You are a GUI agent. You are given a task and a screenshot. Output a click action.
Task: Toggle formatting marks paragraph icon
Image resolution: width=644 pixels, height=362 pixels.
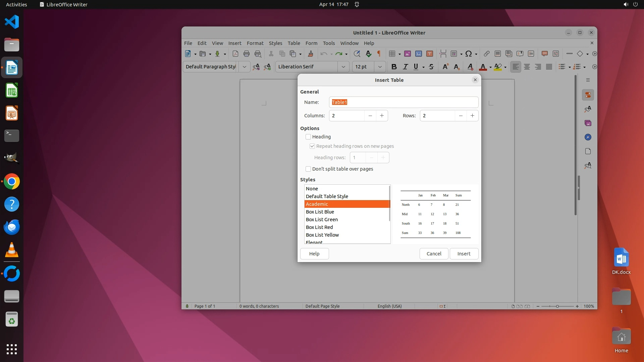tap(379, 54)
